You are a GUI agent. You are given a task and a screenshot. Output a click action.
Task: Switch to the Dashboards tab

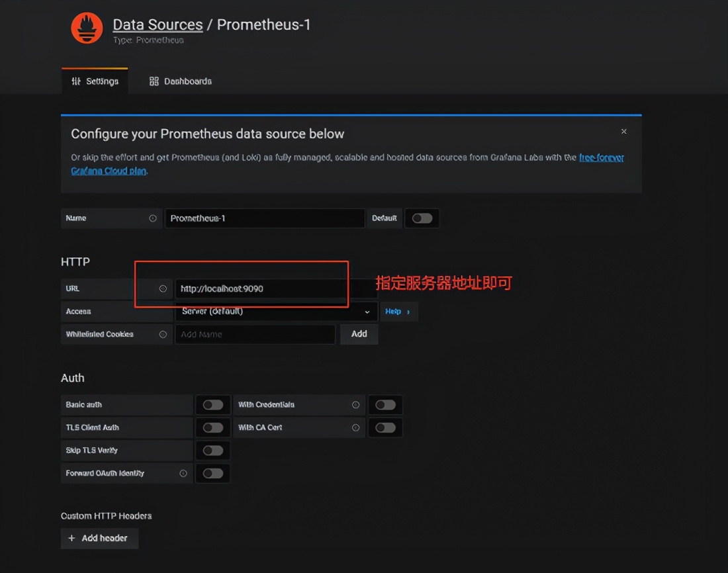pos(181,81)
